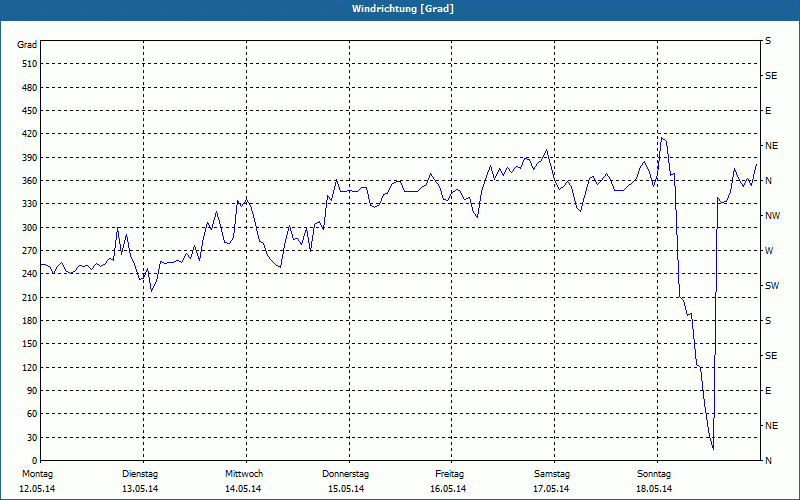Select the 'SW' compass label on the right axis
The height and width of the screenshot is (500, 800).
(771, 286)
